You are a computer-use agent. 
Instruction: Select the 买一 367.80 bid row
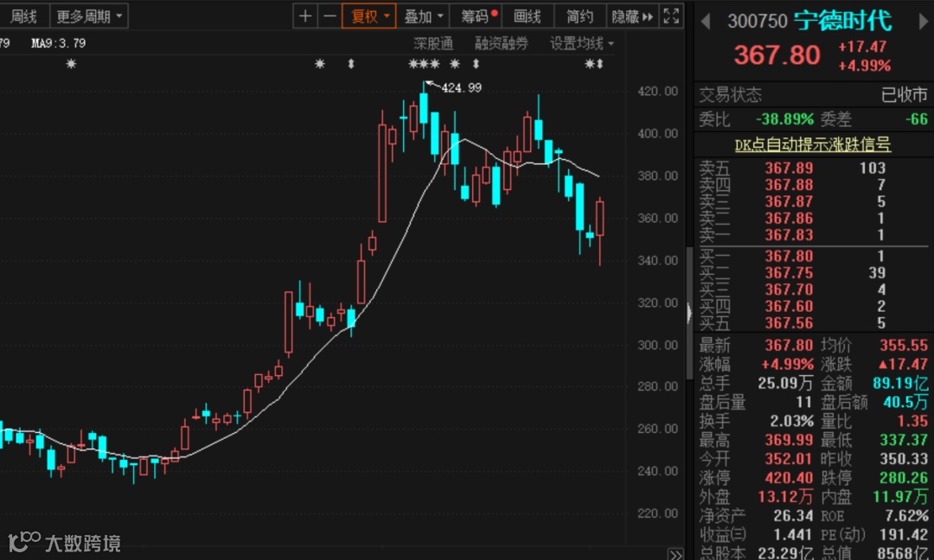[813, 257]
